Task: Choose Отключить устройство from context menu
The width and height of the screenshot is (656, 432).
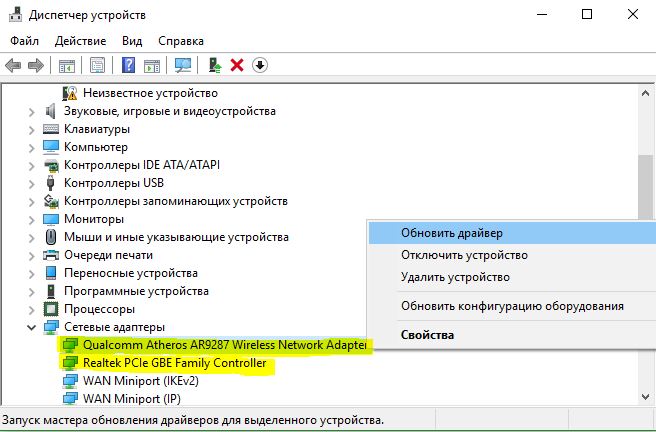Action: pos(512,255)
